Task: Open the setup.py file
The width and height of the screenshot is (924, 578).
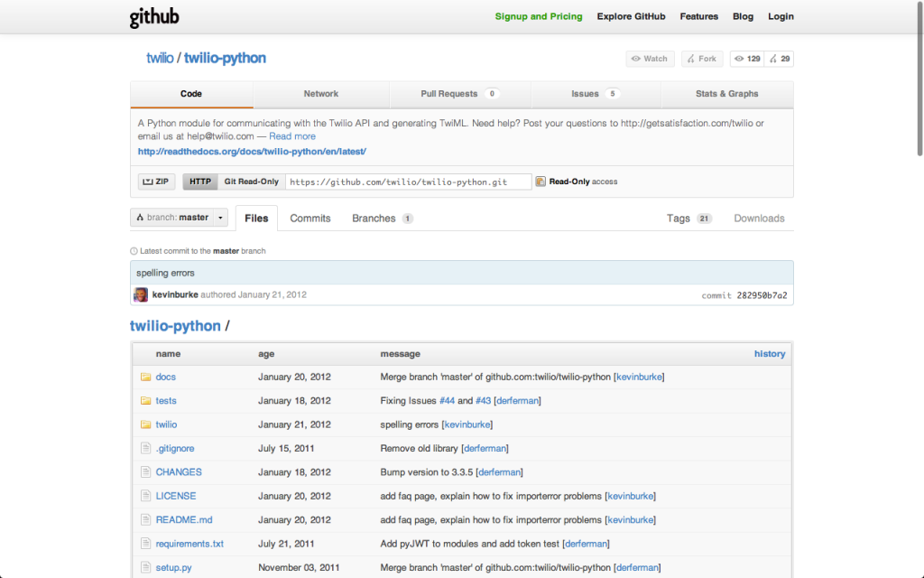Action: coord(174,567)
